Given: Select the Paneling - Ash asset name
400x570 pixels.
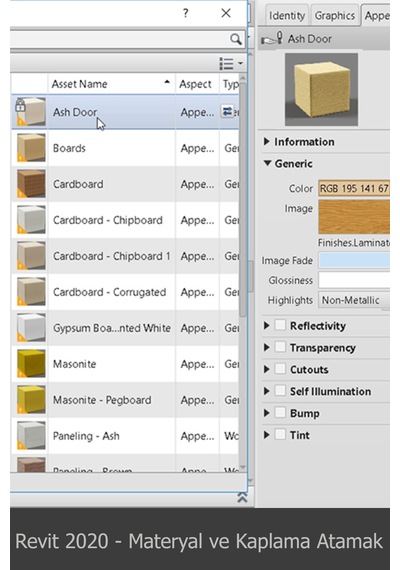Looking at the screenshot, I should click(86, 436).
